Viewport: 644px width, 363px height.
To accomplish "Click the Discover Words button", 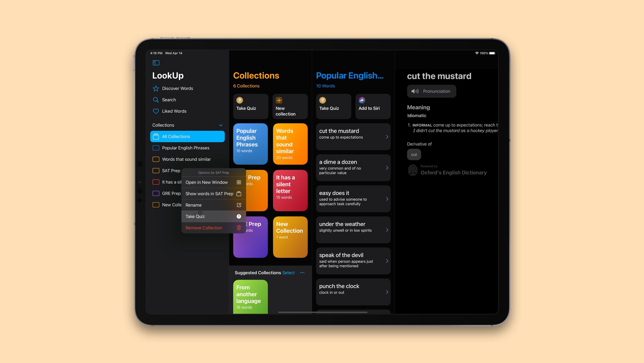I will [177, 89].
